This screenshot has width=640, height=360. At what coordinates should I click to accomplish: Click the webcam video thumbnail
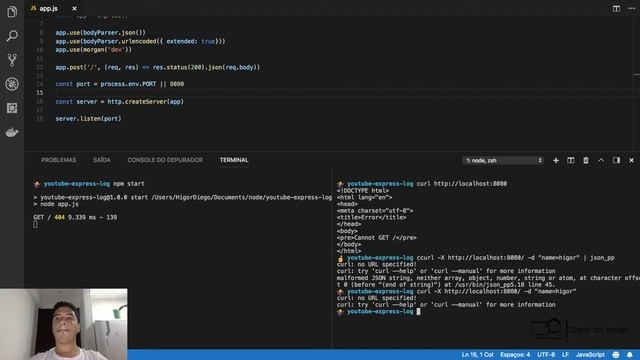(x=64, y=324)
